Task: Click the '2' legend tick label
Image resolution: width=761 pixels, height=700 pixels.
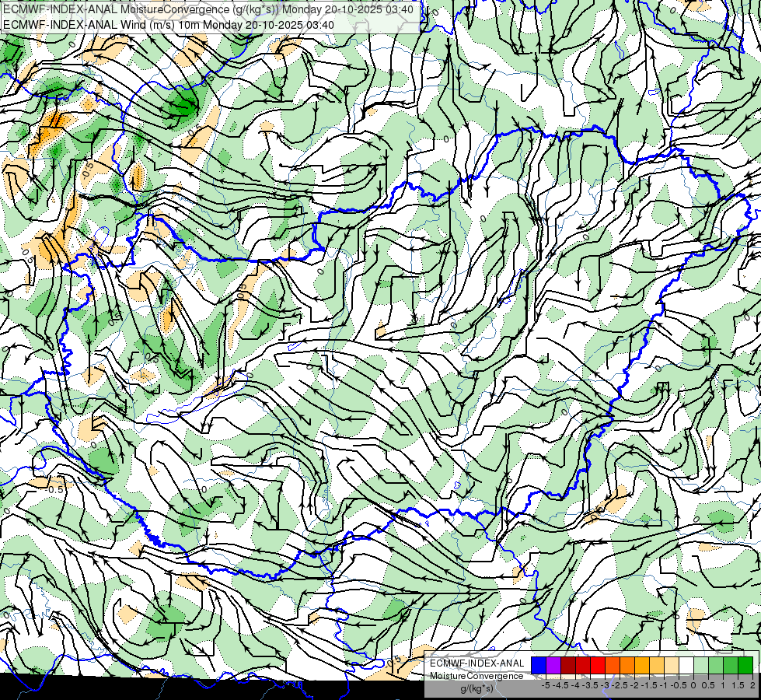Action: tap(752, 685)
